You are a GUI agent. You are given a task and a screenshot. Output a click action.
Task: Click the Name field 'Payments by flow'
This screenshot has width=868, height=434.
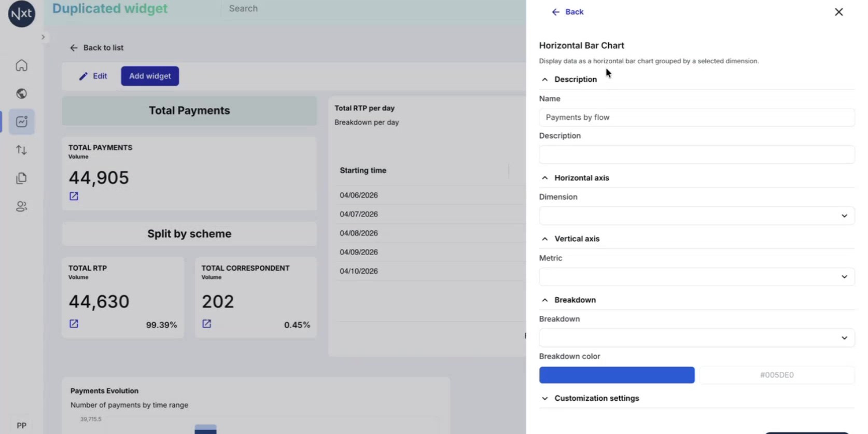coord(696,117)
